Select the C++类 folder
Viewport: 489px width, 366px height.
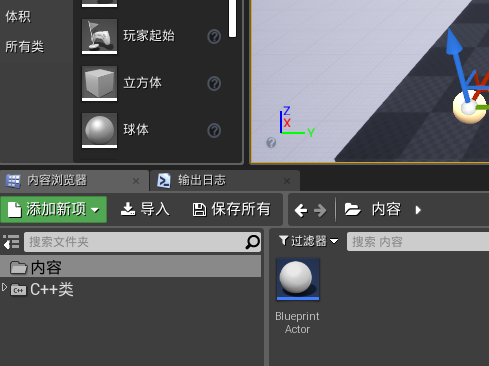pyautogui.click(x=42, y=289)
